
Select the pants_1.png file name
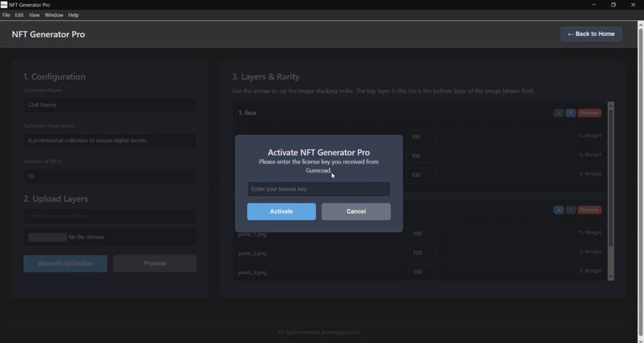[252, 234]
